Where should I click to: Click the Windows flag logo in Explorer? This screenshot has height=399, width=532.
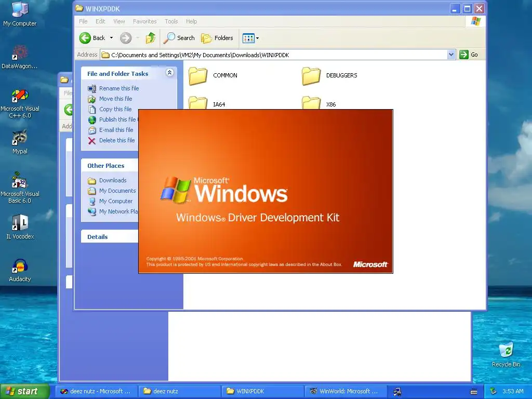click(476, 21)
